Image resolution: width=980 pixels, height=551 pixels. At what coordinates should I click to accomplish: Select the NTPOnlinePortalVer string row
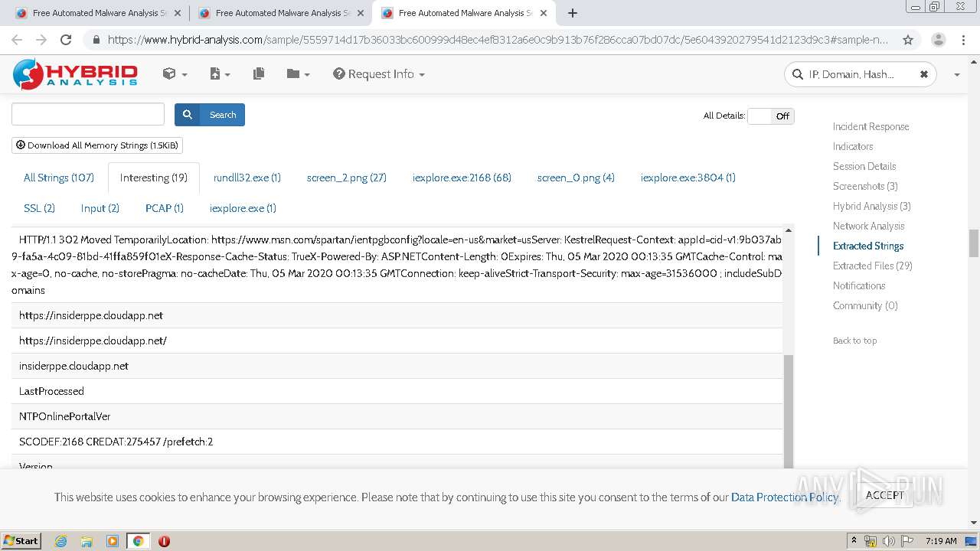tap(397, 416)
